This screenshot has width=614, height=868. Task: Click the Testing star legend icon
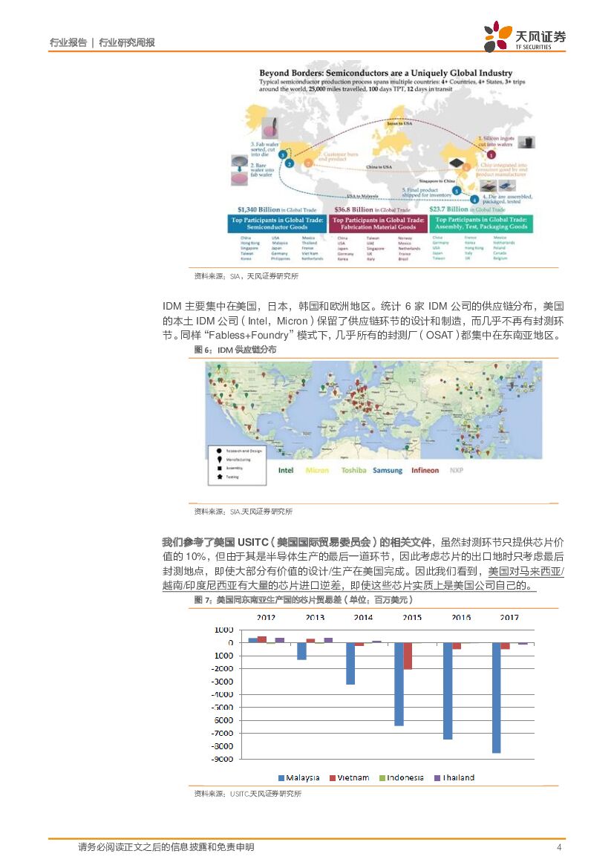[218, 477]
